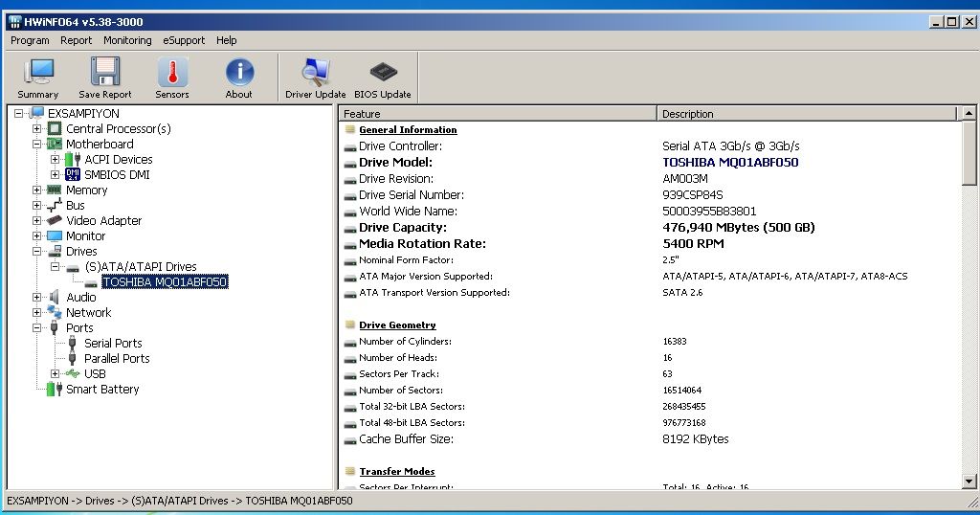Click the General Information section heading
This screenshot has height=515, width=980.
[x=408, y=130]
